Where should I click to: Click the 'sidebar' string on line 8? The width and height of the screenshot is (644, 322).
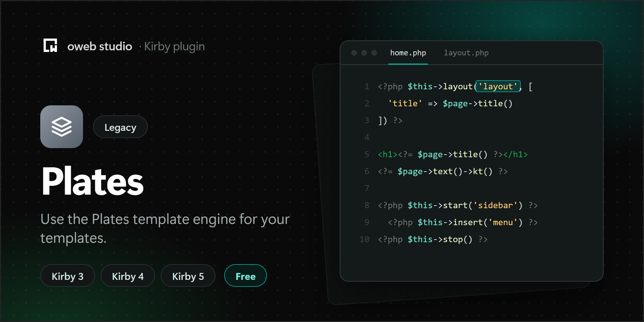coord(495,205)
